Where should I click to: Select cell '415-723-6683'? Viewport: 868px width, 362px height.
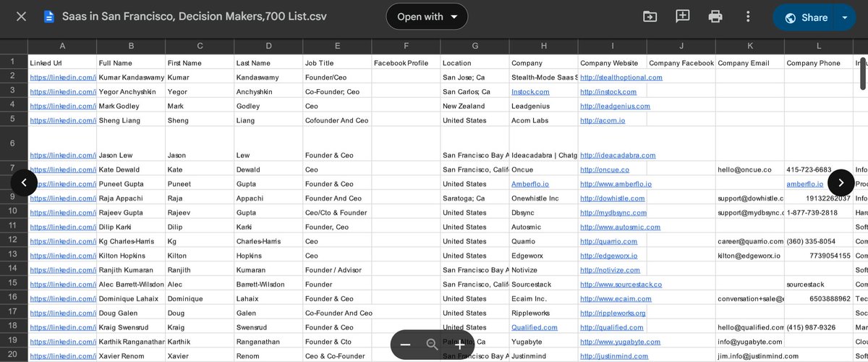[x=819, y=169]
